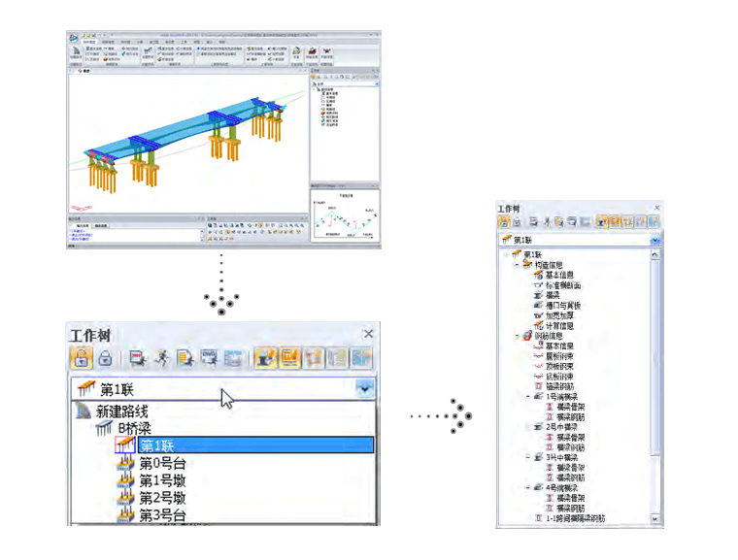Collapse the 2号中横梁 node

pos(528,427)
